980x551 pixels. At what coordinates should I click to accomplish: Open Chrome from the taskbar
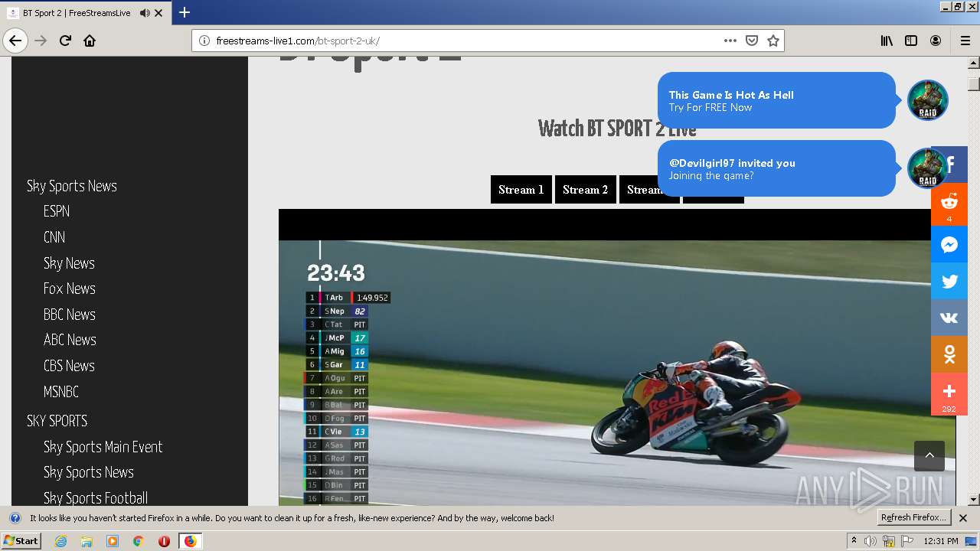tap(138, 541)
